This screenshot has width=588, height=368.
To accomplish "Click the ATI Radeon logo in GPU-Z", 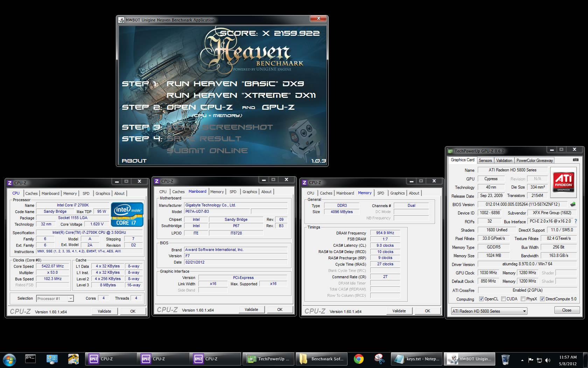I will [563, 182].
